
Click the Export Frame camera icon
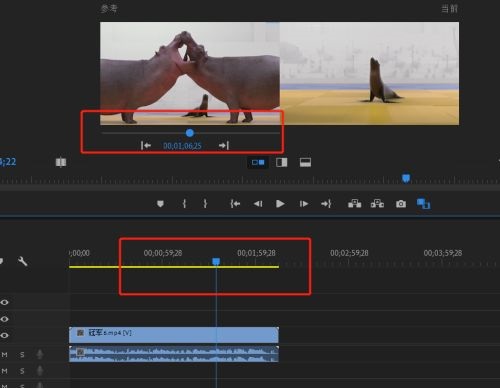click(x=401, y=204)
